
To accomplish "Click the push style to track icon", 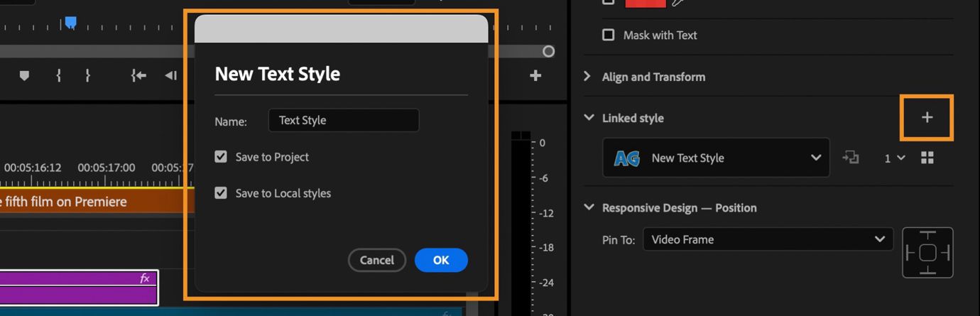I will pyautogui.click(x=851, y=158).
